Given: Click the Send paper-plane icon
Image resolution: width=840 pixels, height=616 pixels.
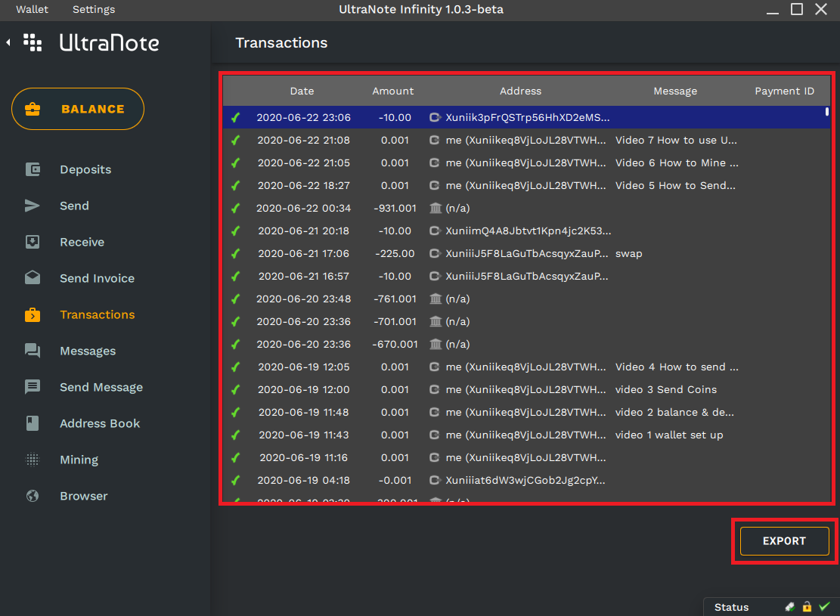Looking at the screenshot, I should (33, 206).
